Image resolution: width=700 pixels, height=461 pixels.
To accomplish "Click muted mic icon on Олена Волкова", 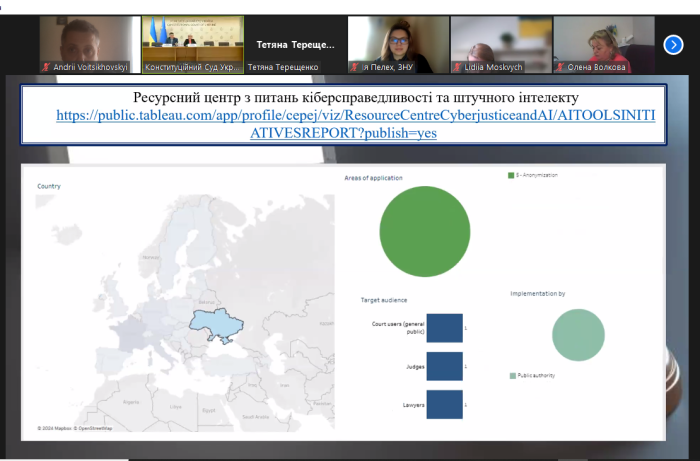I will pyautogui.click(x=561, y=67).
